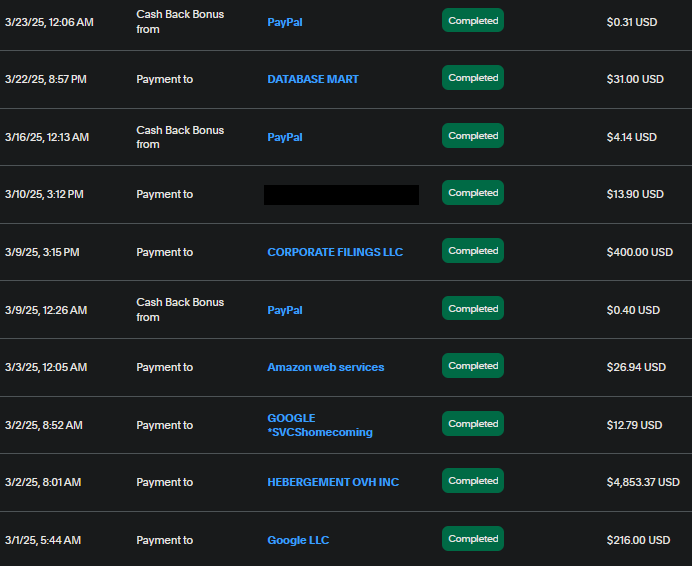Click the amount $13.90 USD
Image resolution: width=692 pixels, height=566 pixels.
(x=635, y=194)
